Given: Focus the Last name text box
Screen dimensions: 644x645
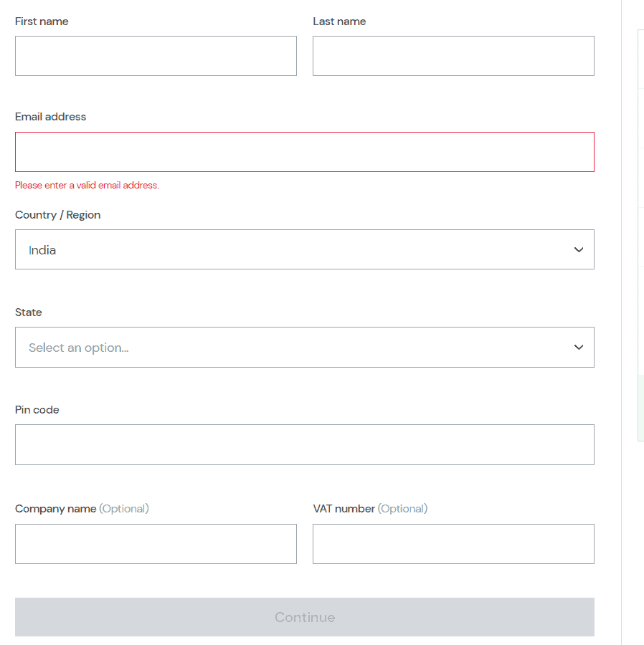Looking at the screenshot, I should (453, 56).
